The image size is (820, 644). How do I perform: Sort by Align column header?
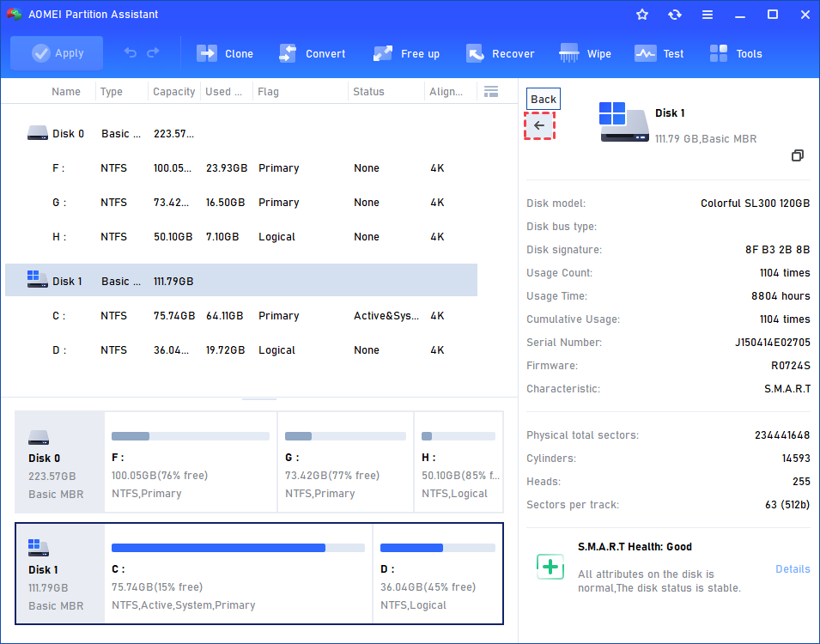(446, 92)
